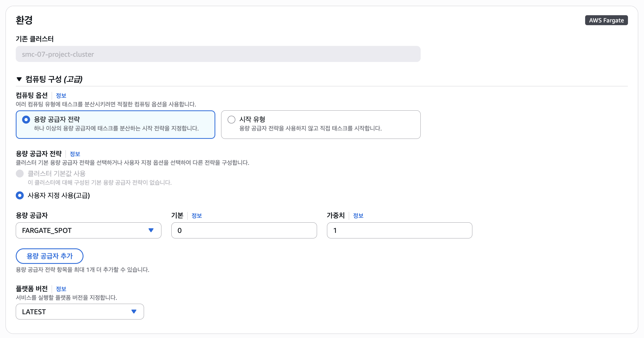Click the FARGATE_SPOT dropdown arrow icon
Image resolution: width=644 pixels, height=338 pixels.
click(151, 230)
